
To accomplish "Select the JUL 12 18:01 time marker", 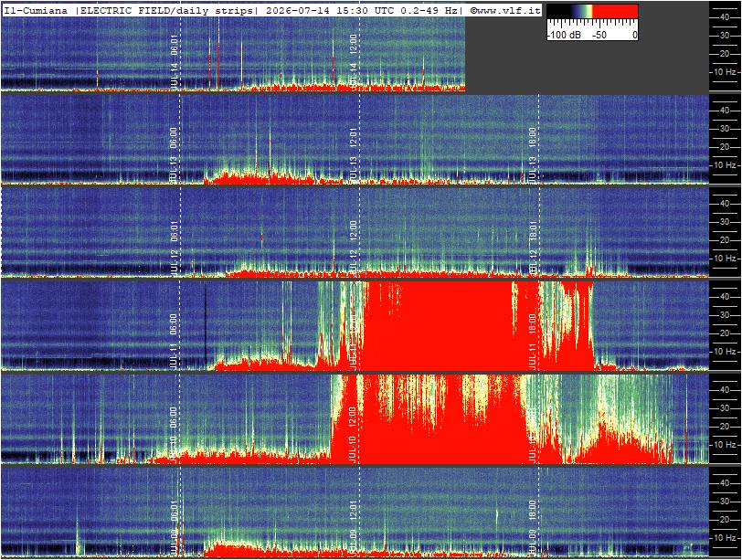I will click(x=533, y=248).
